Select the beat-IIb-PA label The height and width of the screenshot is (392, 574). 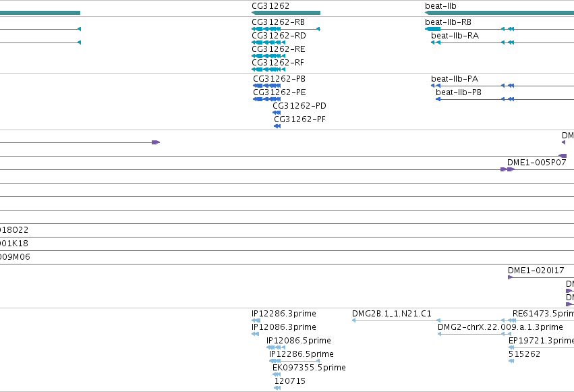pyautogui.click(x=455, y=79)
